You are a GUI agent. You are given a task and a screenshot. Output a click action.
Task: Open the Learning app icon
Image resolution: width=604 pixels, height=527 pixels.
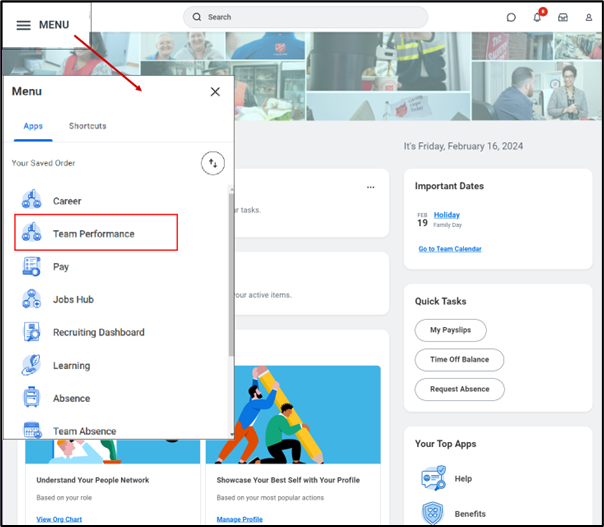point(31,366)
